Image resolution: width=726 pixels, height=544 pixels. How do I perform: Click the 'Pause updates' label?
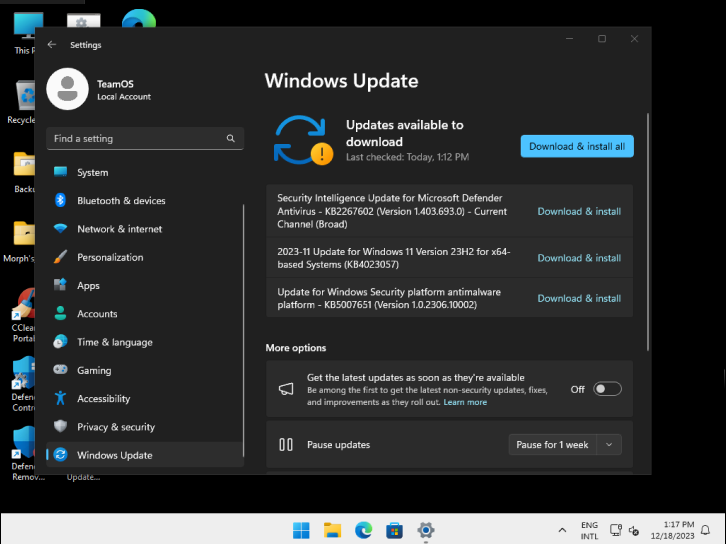338,444
